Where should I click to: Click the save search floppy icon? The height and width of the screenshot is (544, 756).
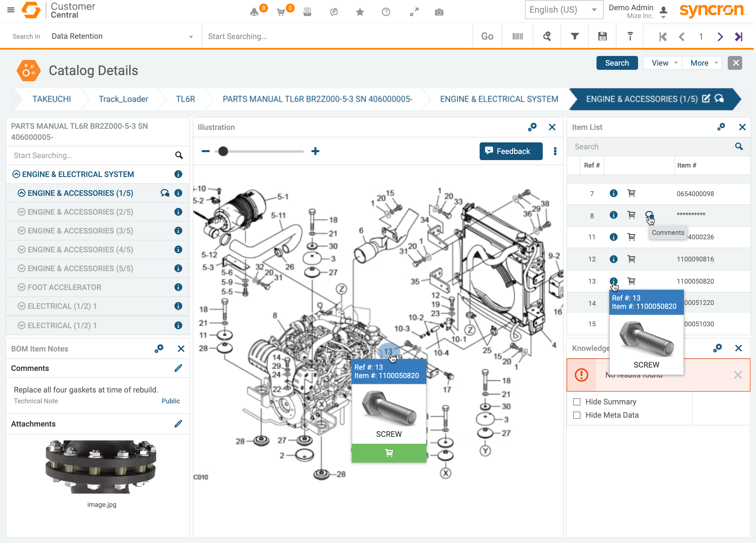602,36
